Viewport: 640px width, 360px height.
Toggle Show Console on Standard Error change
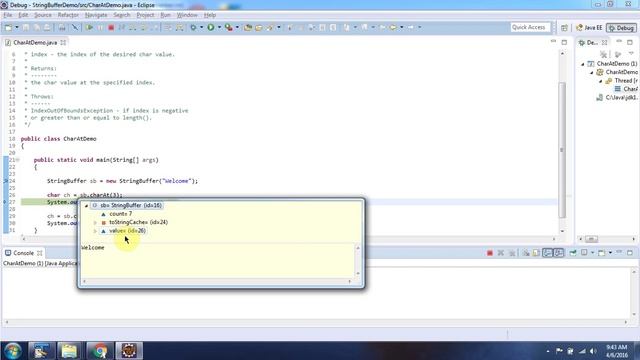[x=559, y=253]
